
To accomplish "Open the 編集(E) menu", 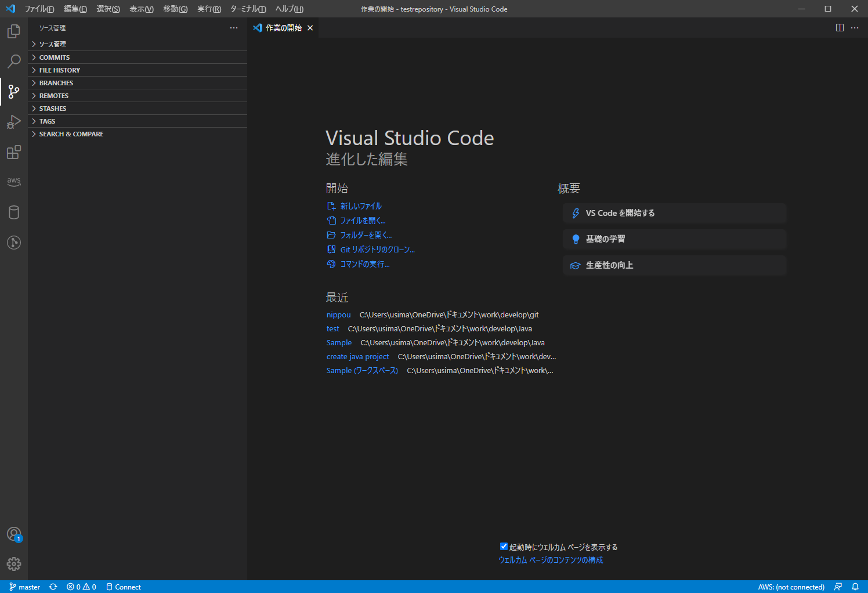I will pyautogui.click(x=75, y=9).
